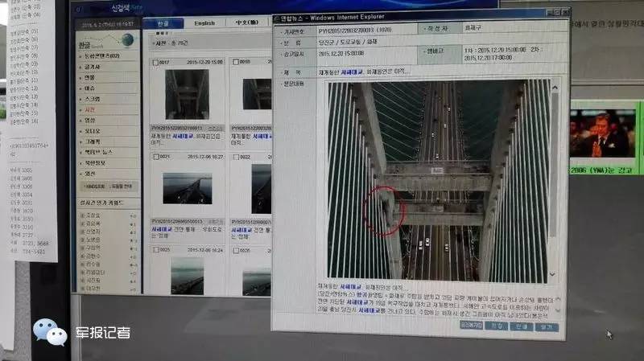Switch to the 한글 language tab
Viewport: 644px width, 361px height.
(x=163, y=23)
